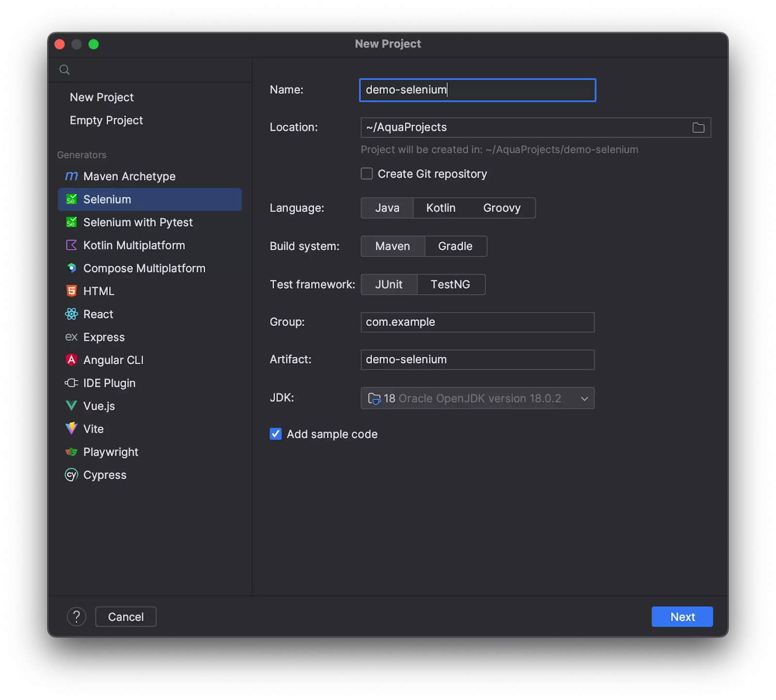Image resolution: width=776 pixels, height=700 pixels.
Task: Click the Cancel button
Action: (x=126, y=617)
